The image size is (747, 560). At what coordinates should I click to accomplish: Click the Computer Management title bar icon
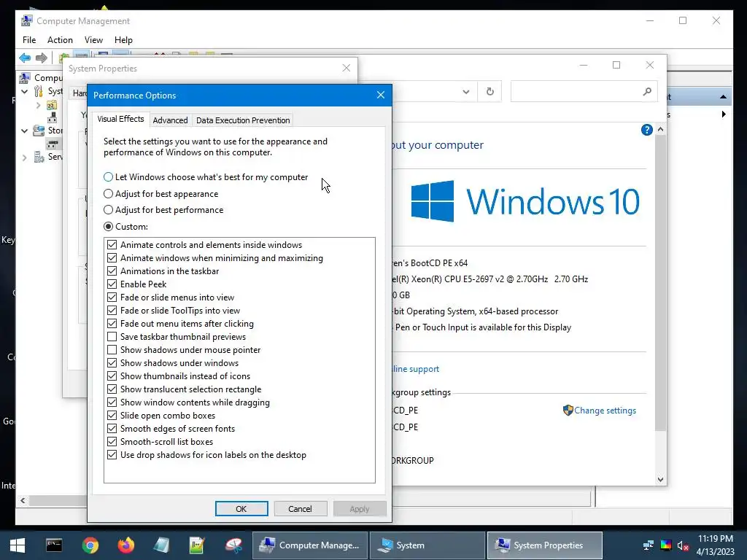pos(27,21)
